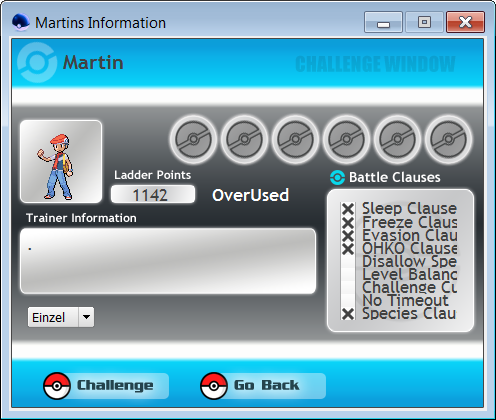
Task: Click the fourth empty Pokéball team slot
Action: (x=346, y=139)
